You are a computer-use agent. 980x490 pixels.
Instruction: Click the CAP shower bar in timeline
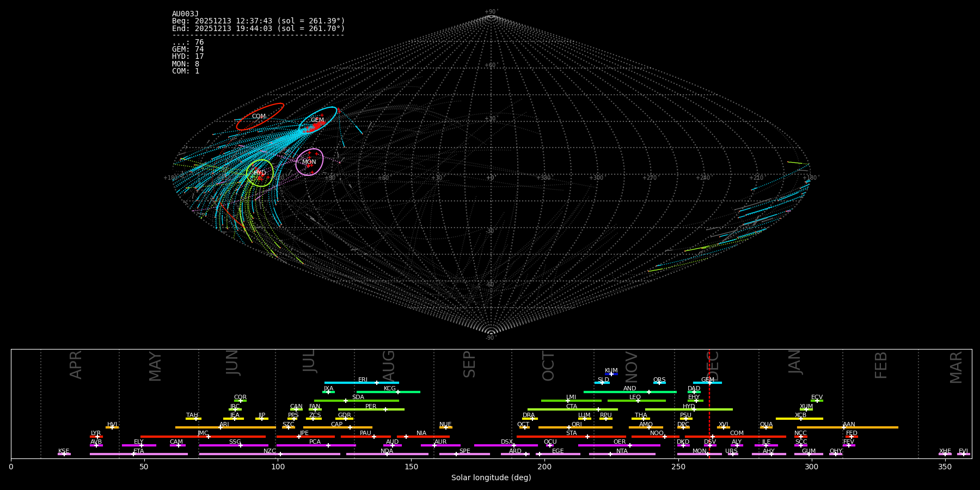point(338,427)
